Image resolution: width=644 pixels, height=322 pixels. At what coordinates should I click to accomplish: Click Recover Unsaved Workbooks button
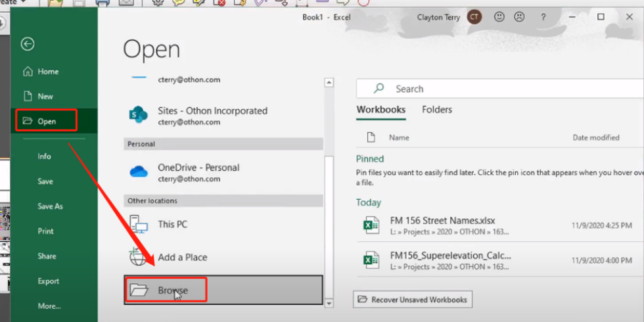(413, 300)
